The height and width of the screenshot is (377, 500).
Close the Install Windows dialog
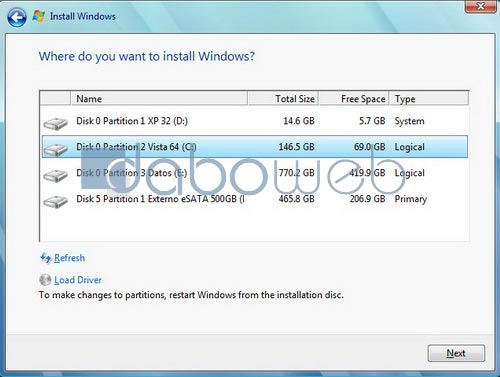[x=480, y=6]
